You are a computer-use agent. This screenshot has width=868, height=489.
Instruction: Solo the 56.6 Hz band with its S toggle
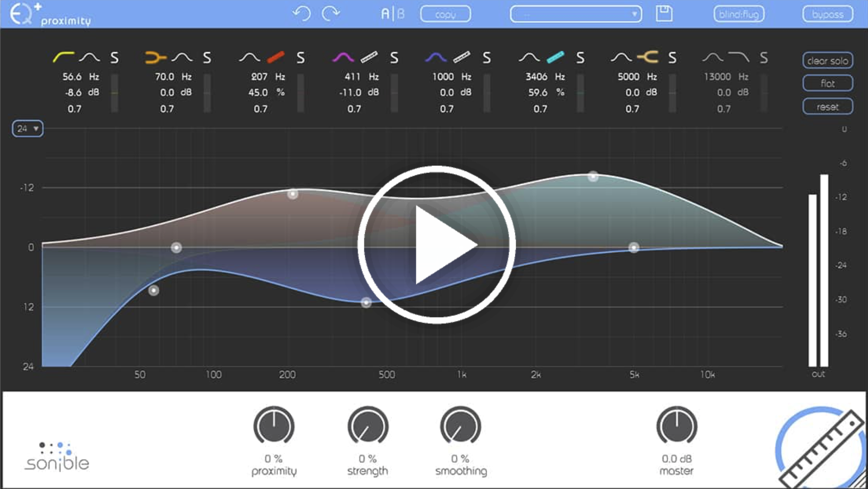(x=114, y=58)
